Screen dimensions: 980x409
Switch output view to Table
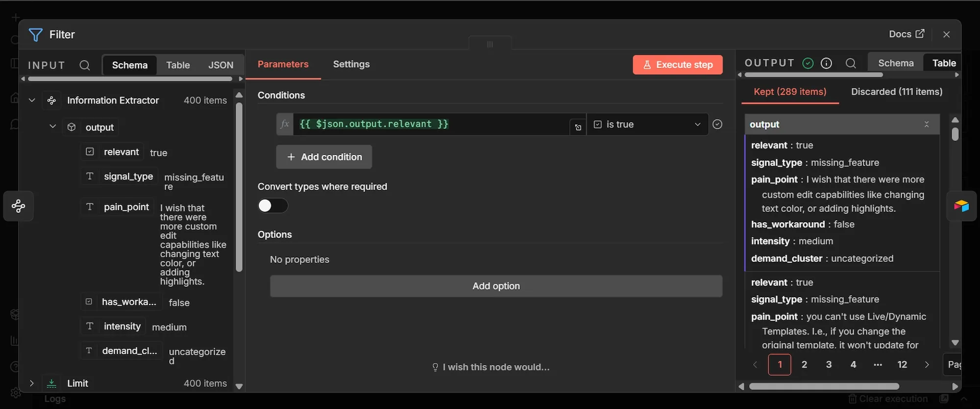coord(944,63)
